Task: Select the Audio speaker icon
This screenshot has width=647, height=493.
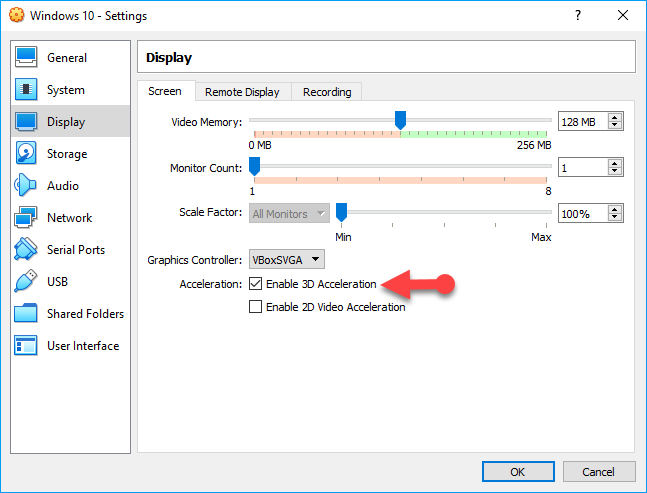Action: point(26,186)
